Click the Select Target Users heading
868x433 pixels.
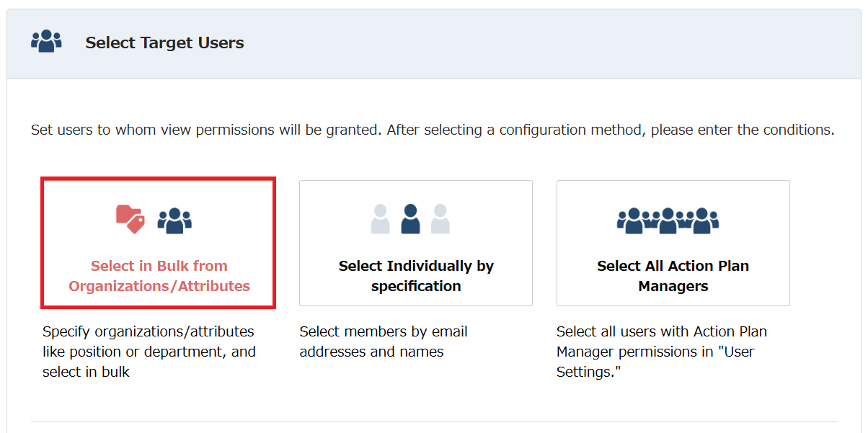tap(164, 43)
